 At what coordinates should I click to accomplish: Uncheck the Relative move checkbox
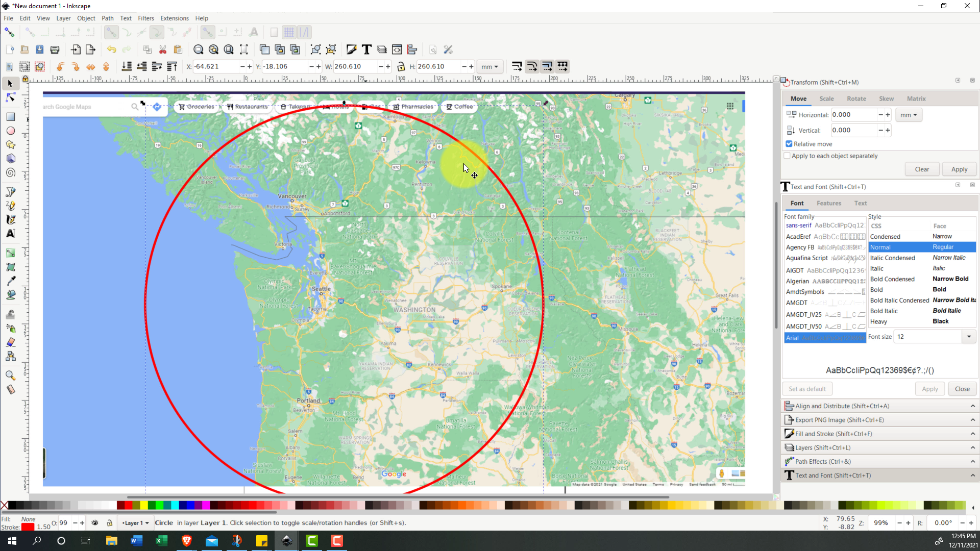pos(789,144)
